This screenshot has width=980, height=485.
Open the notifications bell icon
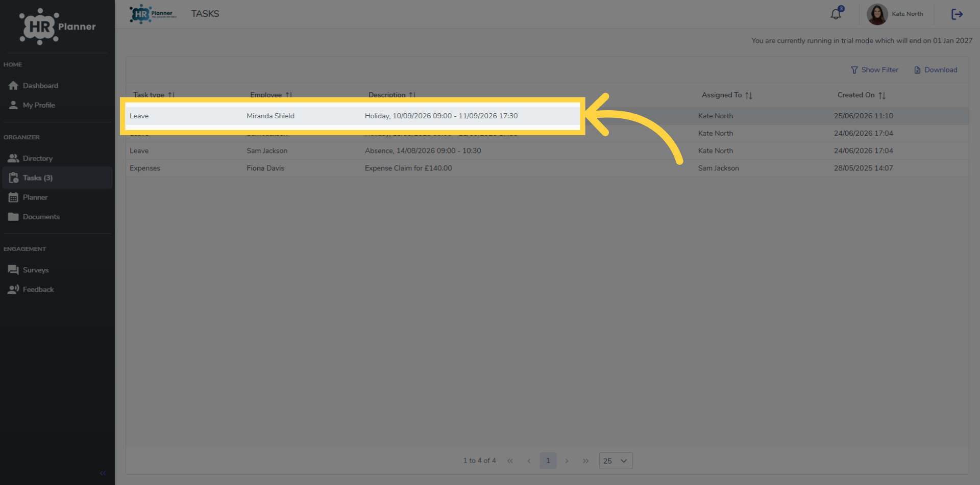(x=836, y=14)
